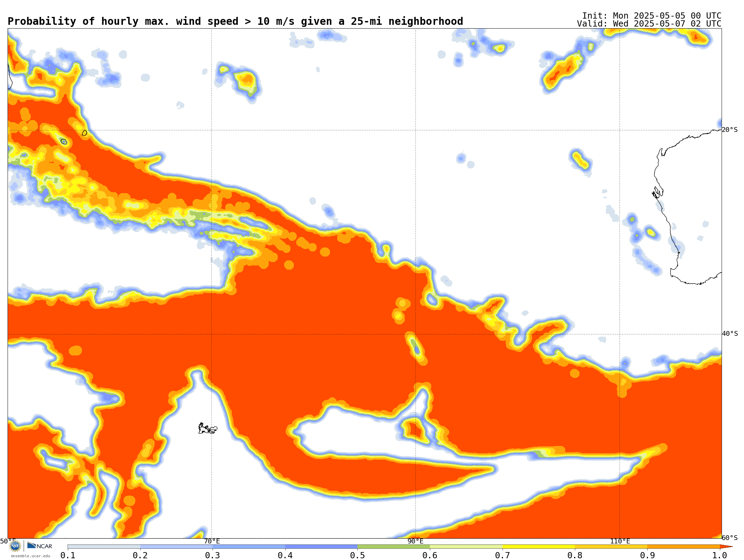Click the 40°S latitude label
744x560 pixels.
click(x=730, y=334)
